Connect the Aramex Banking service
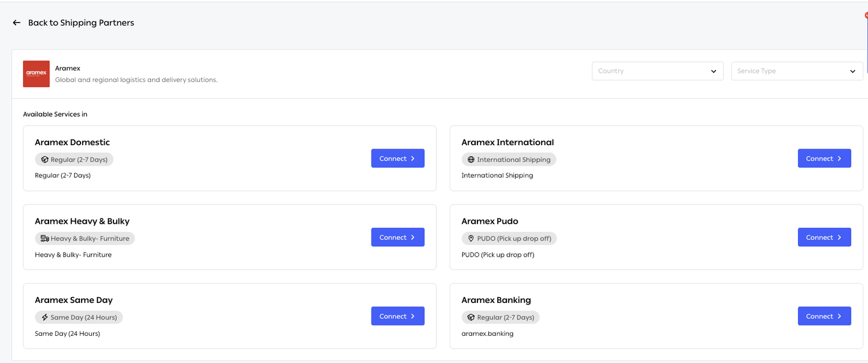This screenshot has height=363, width=868. [x=824, y=316]
